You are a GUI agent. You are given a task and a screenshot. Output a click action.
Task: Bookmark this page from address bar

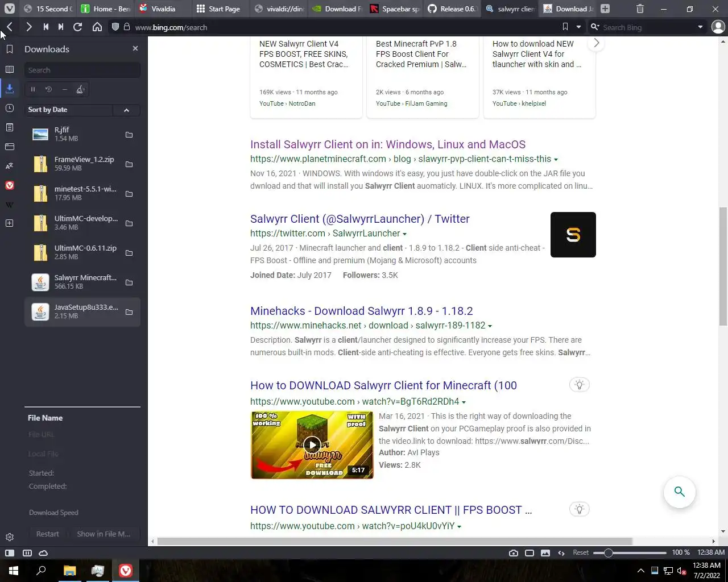565,27
